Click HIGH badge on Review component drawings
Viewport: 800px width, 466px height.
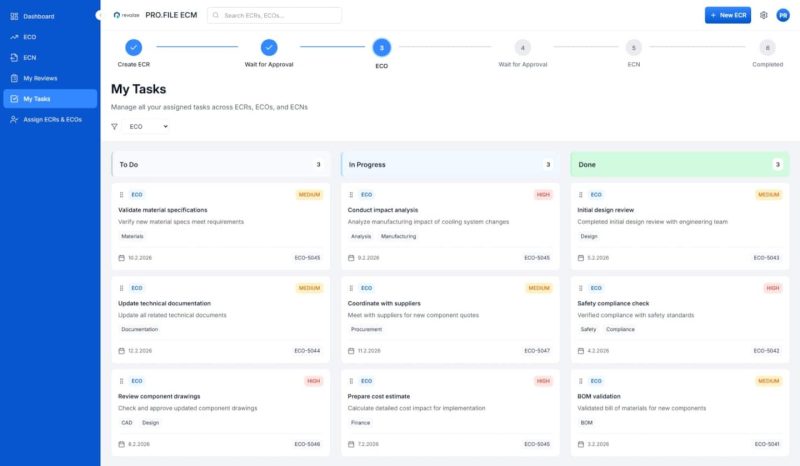tap(313, 381)
